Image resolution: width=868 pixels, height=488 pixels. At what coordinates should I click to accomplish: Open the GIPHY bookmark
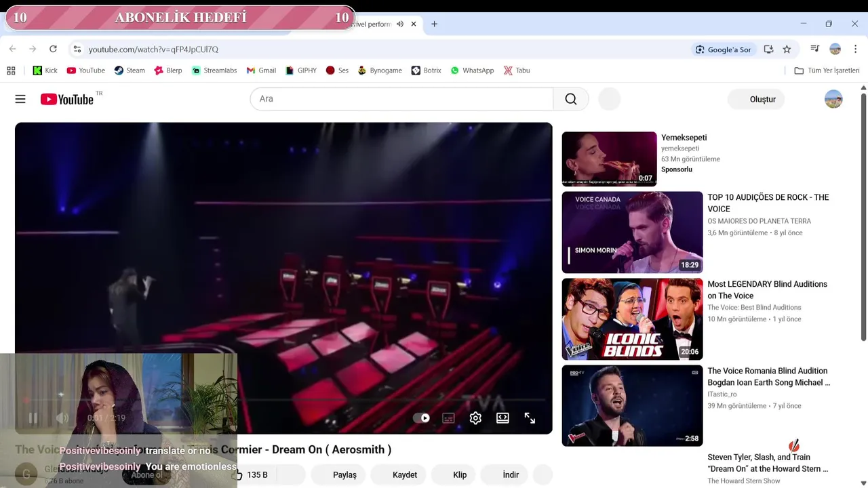tap(301, 70)
